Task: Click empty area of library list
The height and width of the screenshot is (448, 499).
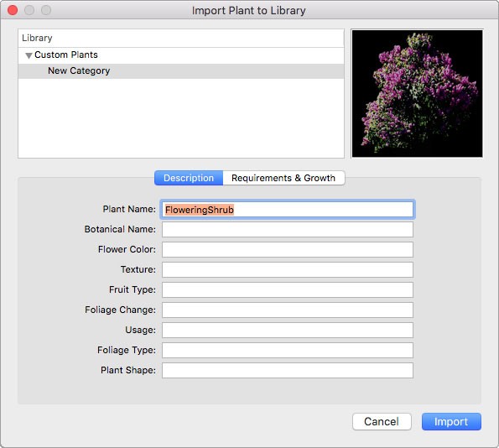Action: coord(181,117)
